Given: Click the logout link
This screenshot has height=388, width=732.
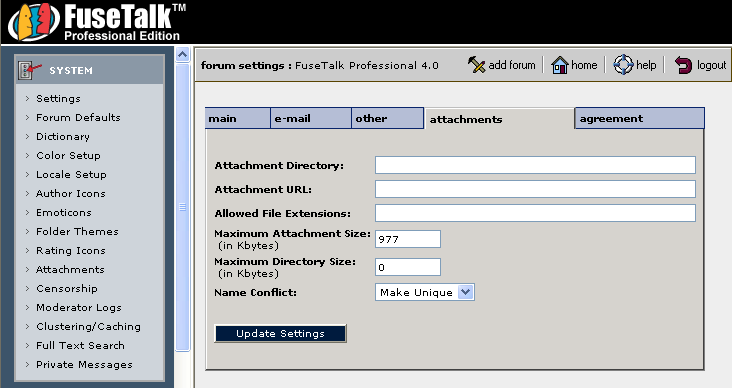Looking at the screenshot, I should (x=711, y=65).
